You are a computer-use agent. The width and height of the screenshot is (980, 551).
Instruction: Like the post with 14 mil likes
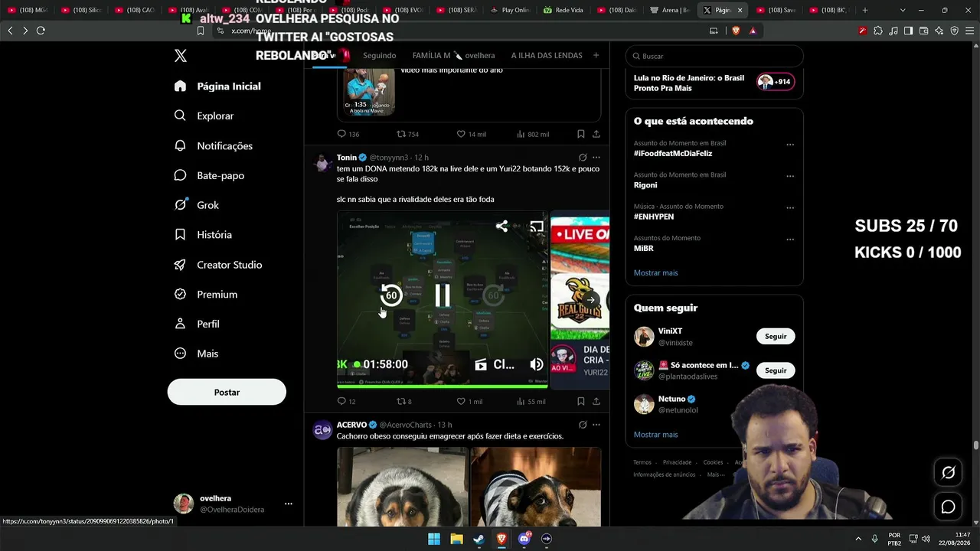tap(471, 134)
